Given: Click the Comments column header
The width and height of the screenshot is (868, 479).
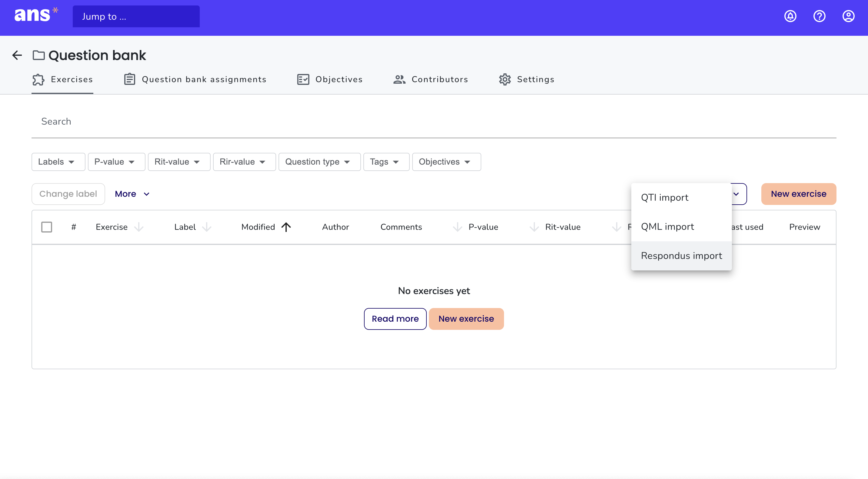Looking at the screenshot, I should [401, 227].
